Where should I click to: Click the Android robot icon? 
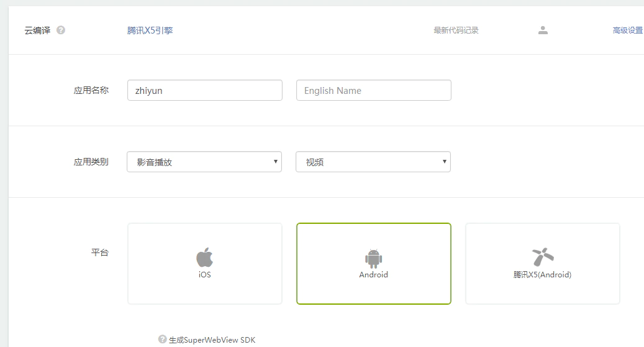point(373,259)
